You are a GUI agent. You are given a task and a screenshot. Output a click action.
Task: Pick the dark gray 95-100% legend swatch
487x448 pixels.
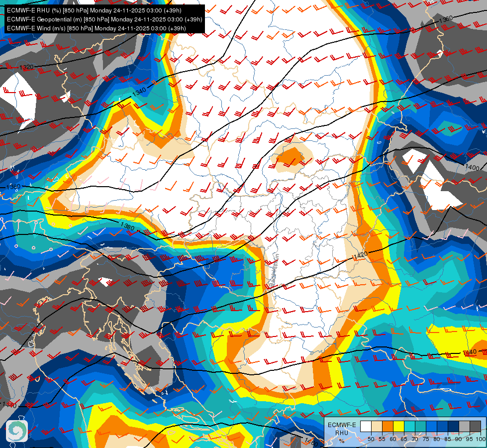point(475,427)
